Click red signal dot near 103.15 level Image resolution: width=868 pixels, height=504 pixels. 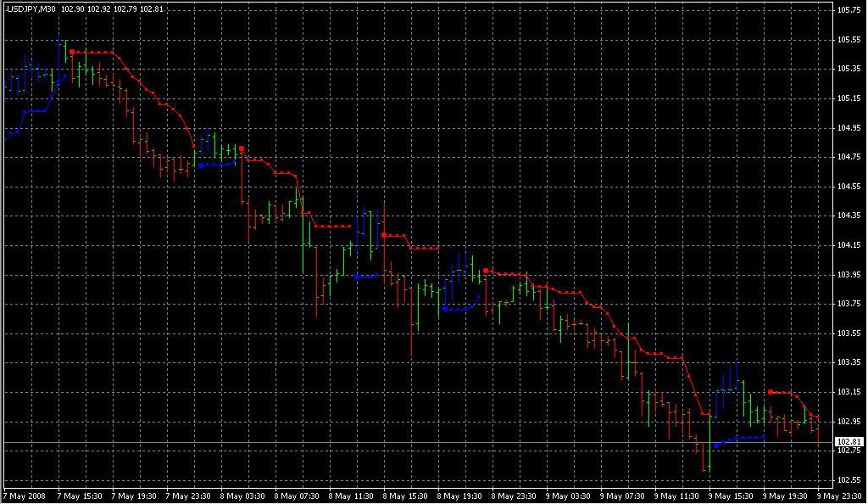[x=770, y=392]
